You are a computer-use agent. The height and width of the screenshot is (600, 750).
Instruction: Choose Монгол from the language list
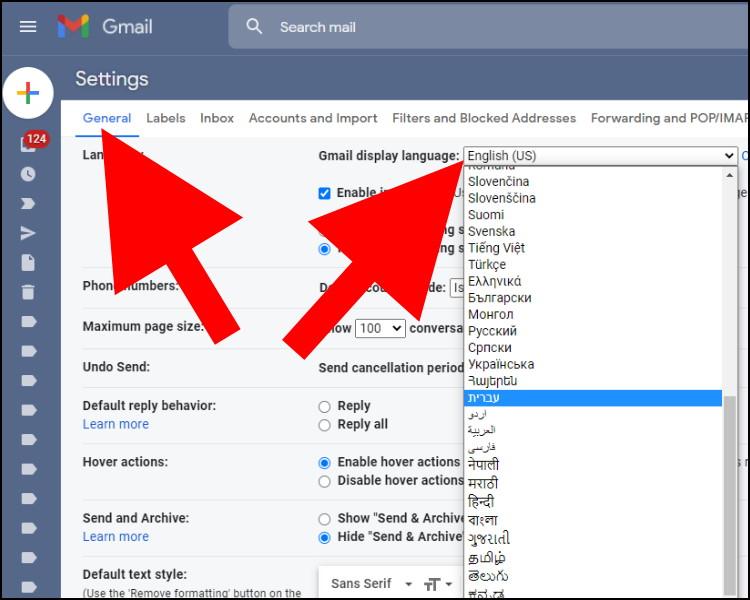click(593, 314)
